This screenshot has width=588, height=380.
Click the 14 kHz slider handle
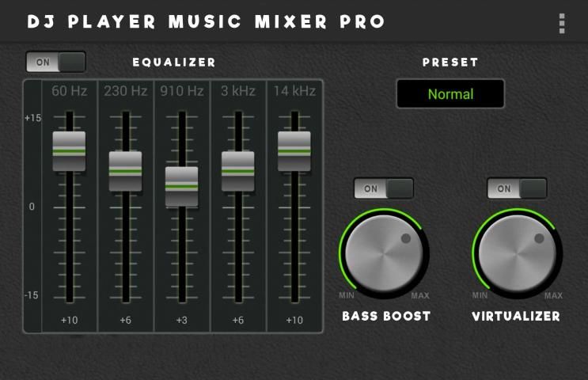pyautogui.click(x=294, y=150)
